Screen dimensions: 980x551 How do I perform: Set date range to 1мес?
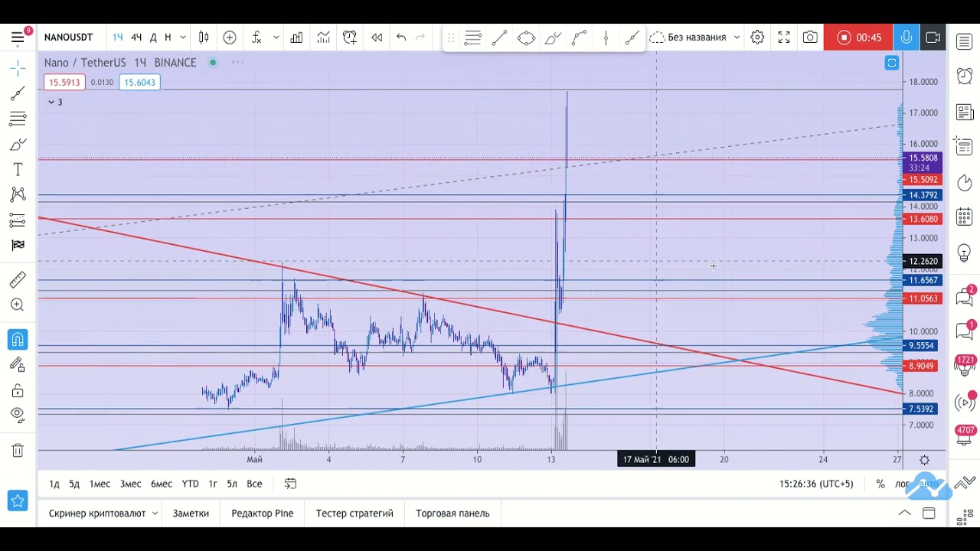(x=100, y=484)
